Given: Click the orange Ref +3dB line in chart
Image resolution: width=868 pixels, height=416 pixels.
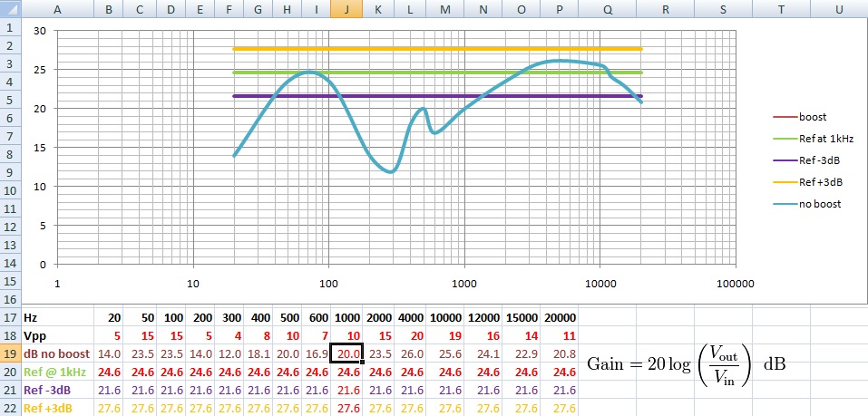Looking at the screenshot, I should tap(408, 49).
